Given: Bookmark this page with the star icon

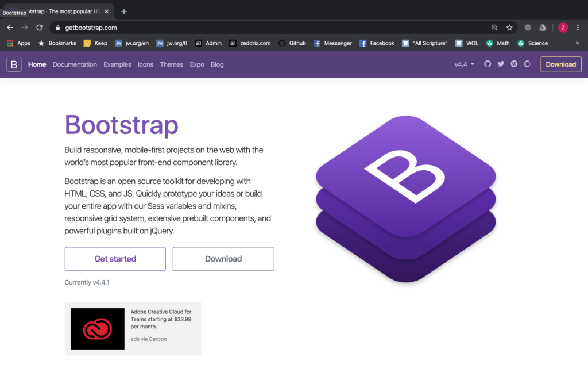Looking at the screenshot, I should point(509,28).
